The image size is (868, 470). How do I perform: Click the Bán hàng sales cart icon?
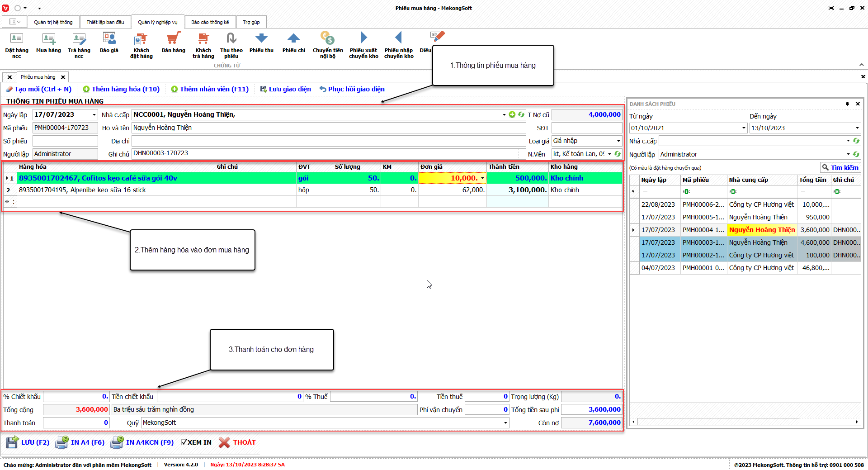173,39
